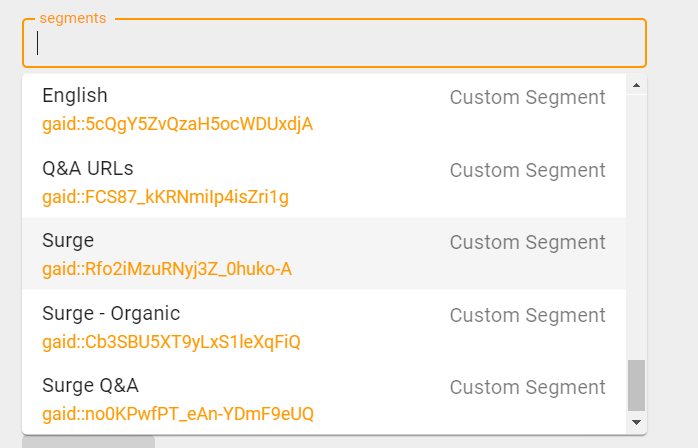Click the gaid::Rfo2iMzuRNyj3Z_0huko-A identifier
Screen dimensions: 698x448
pos(167,269)
